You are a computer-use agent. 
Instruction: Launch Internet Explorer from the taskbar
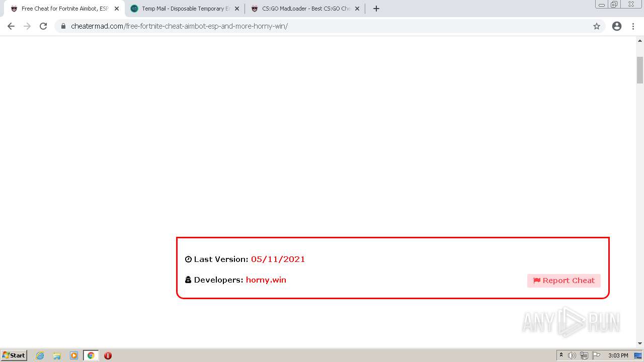click(40, 355)
